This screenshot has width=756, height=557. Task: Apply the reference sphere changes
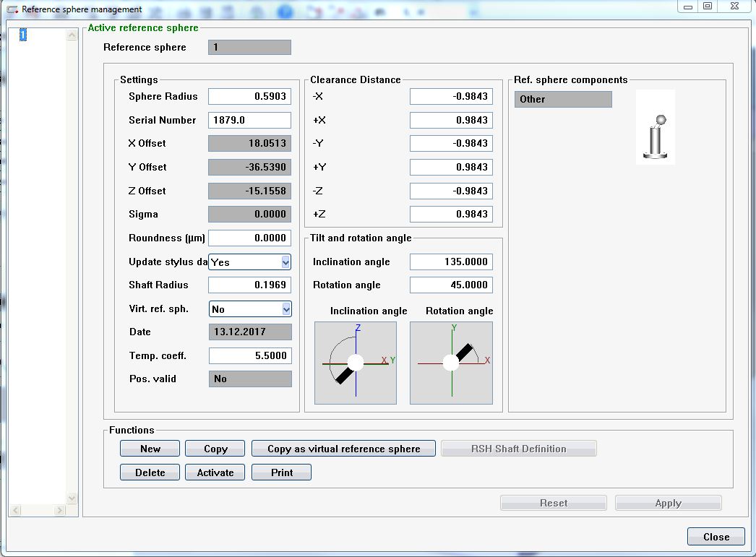(668, 502)
